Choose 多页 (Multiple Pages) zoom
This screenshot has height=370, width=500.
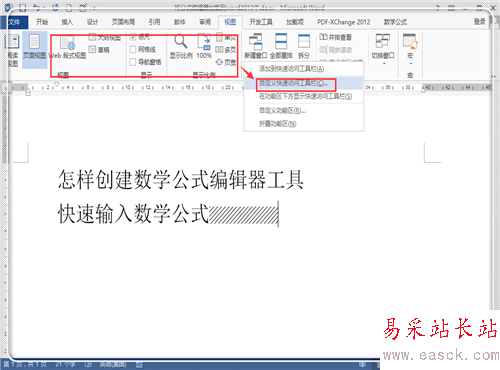point(225,50)
